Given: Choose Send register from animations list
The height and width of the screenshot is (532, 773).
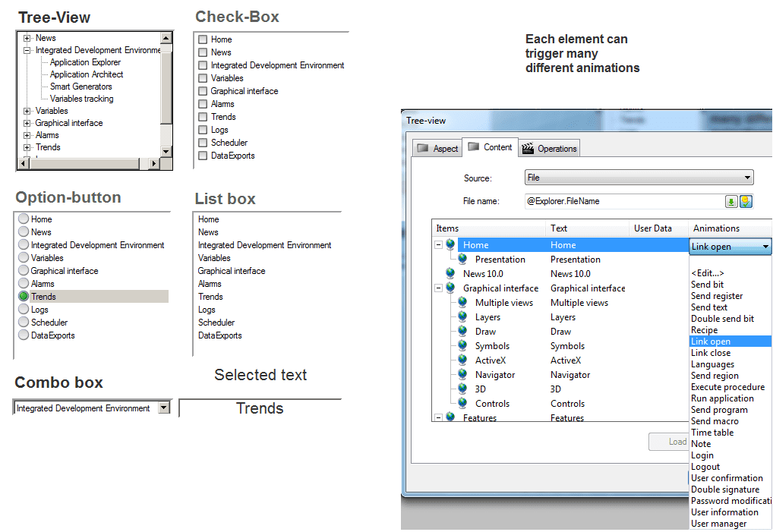Looking at the screenshot, I should coord(717,296).
